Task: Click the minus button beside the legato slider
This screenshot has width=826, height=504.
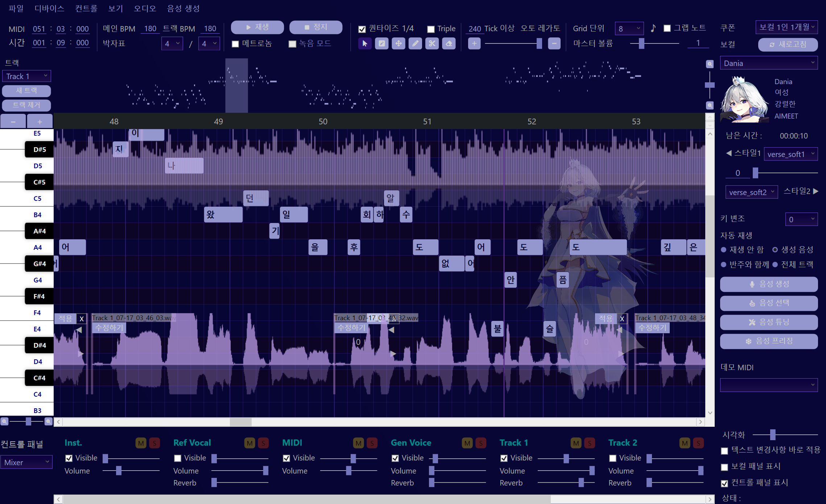Action: [x=554, y=44]
